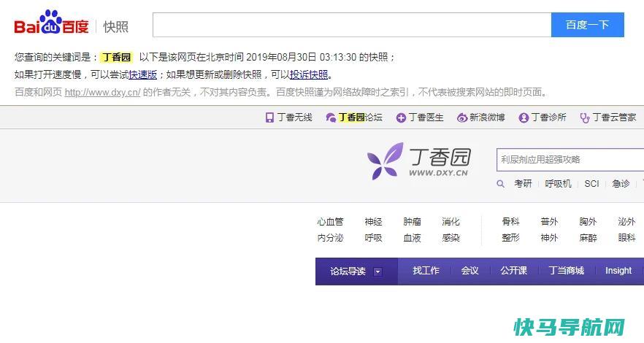Image resolution: width=644 pixels, height=343 pixels.
Task: Open the 神外 category
Action: click(x=549, y=238)
